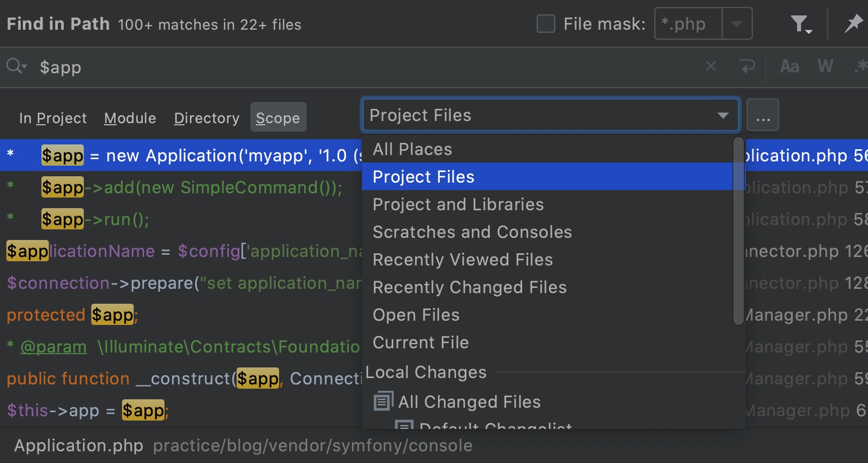Screen dimensions: 868x463
Task: Click the scope list scrollbar
Action: 738,230
